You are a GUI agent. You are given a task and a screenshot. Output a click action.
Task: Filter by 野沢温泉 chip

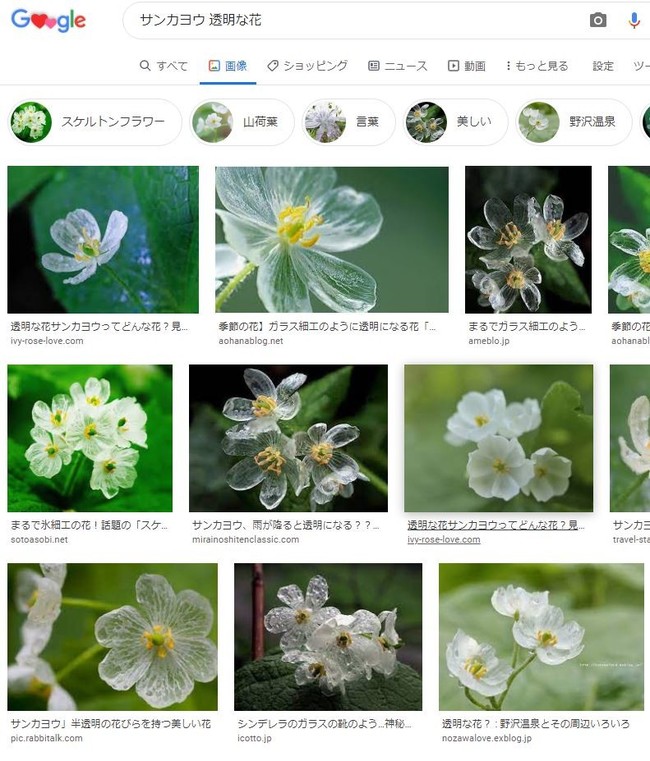pyautogui.click(x=574, y=122)
